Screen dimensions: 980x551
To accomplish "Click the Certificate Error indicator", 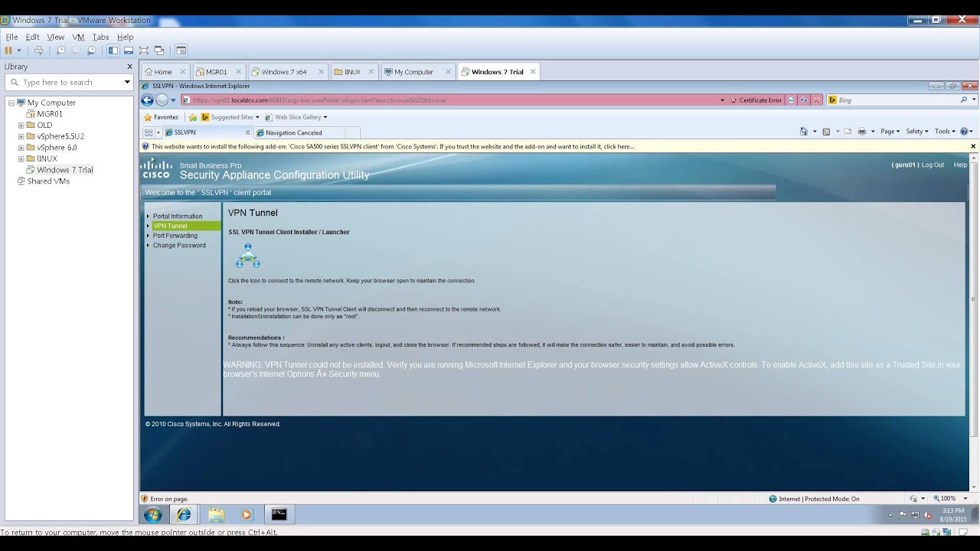I will [x=756, y=100].
